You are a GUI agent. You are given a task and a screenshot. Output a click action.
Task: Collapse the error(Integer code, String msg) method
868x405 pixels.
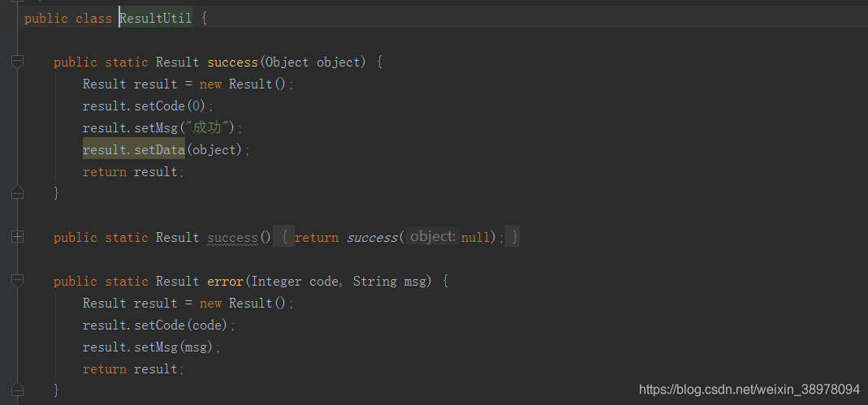pos(18,281)
